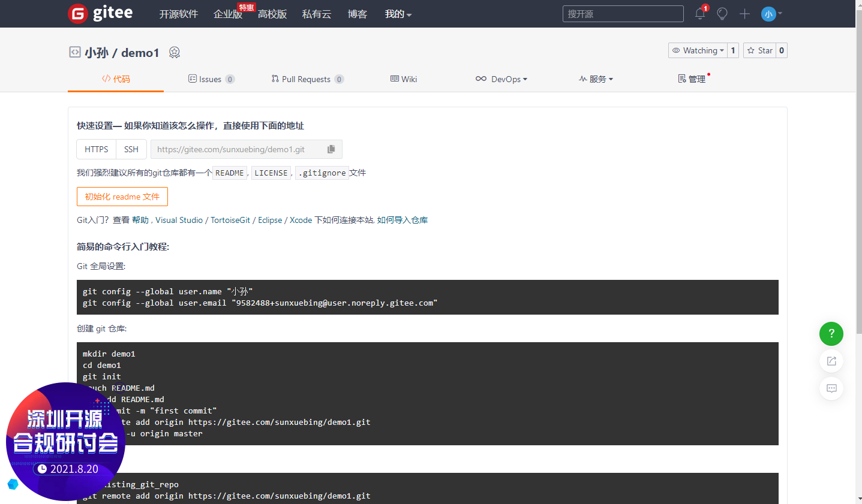Screen dimensions: 862x504
Task: Open the .gitignore link
Action: pos(322,173)
